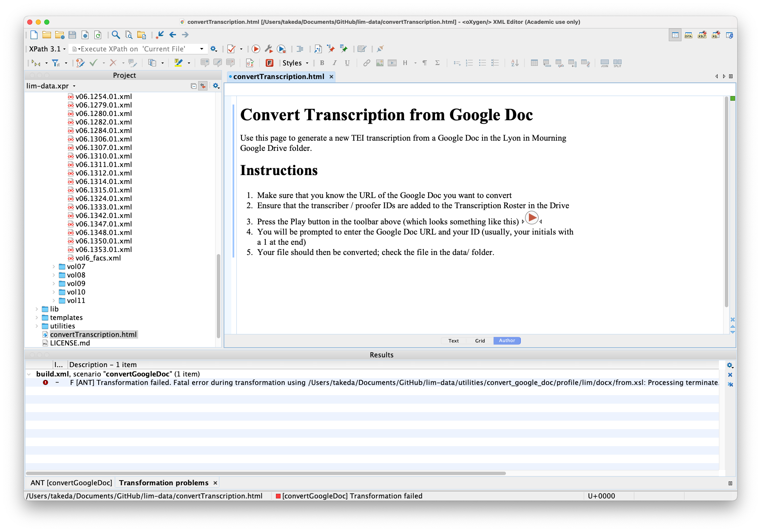Toggle bold formatting in the Author toolbar
The image size is (761, 532).
pos(322,62)
